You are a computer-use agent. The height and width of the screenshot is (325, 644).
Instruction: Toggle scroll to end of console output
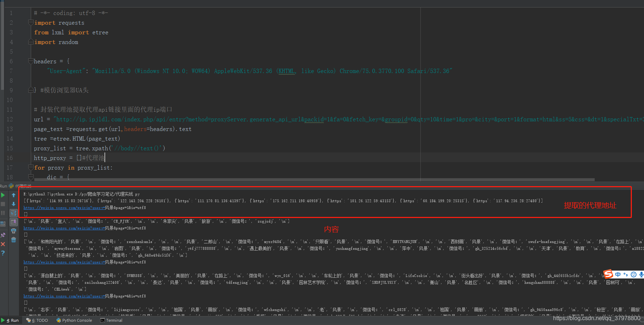14,222
